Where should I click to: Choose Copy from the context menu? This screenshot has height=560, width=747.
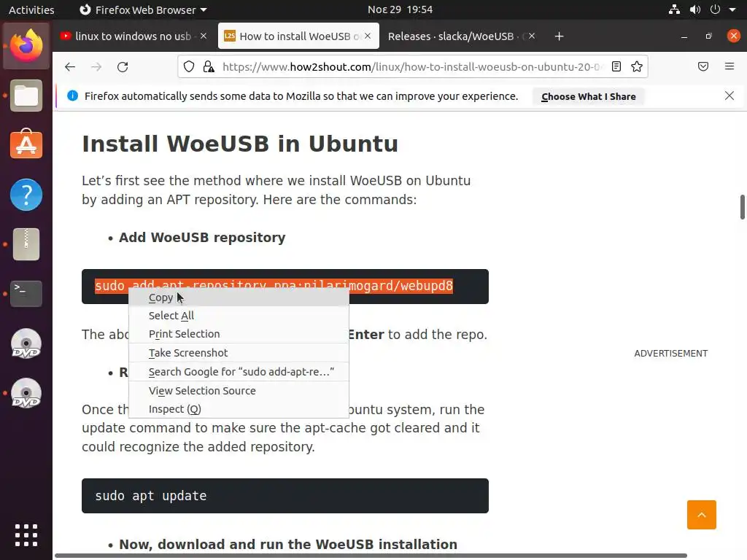[239, 297]
